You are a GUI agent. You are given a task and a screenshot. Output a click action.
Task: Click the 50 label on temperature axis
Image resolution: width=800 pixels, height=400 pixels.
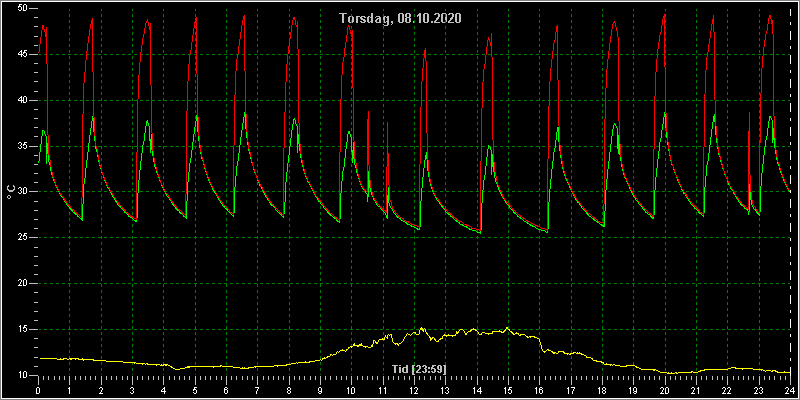[21, 9]
